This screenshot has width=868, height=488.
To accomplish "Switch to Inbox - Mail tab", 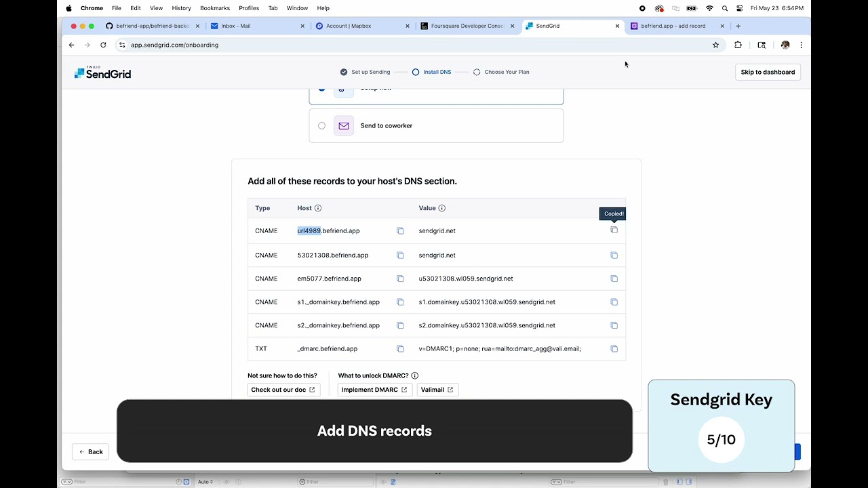I will (258, 26).
